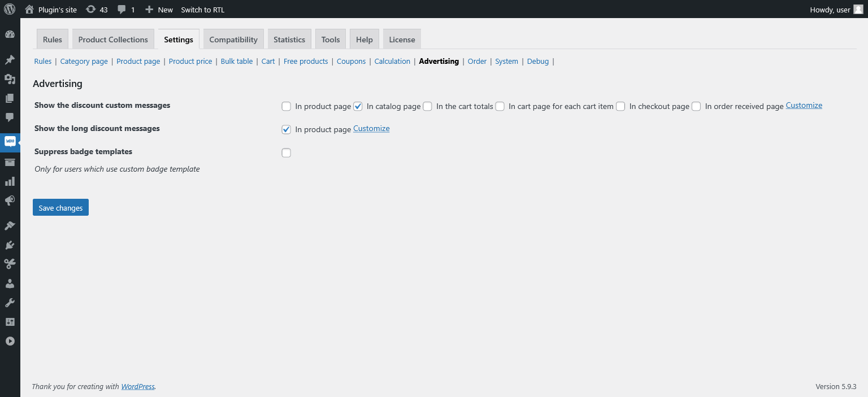Open the Tools tab
The height and width of the screenshot is (397, 868).
[331, 40]
